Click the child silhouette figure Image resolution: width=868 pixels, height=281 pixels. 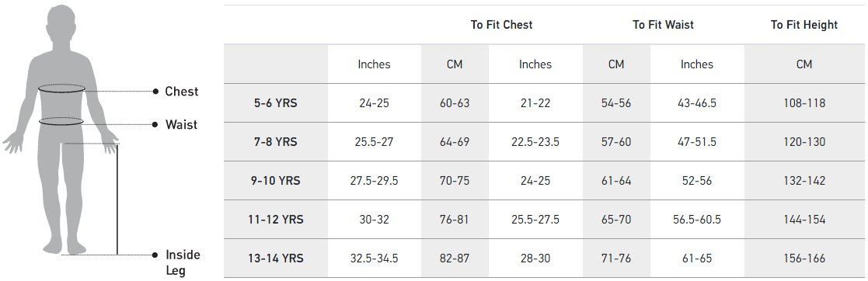coord(61,130)
